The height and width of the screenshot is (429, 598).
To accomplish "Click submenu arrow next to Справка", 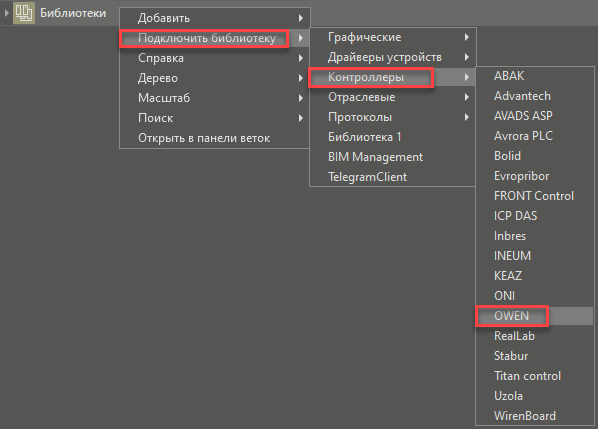I will [x=301, y=58].
